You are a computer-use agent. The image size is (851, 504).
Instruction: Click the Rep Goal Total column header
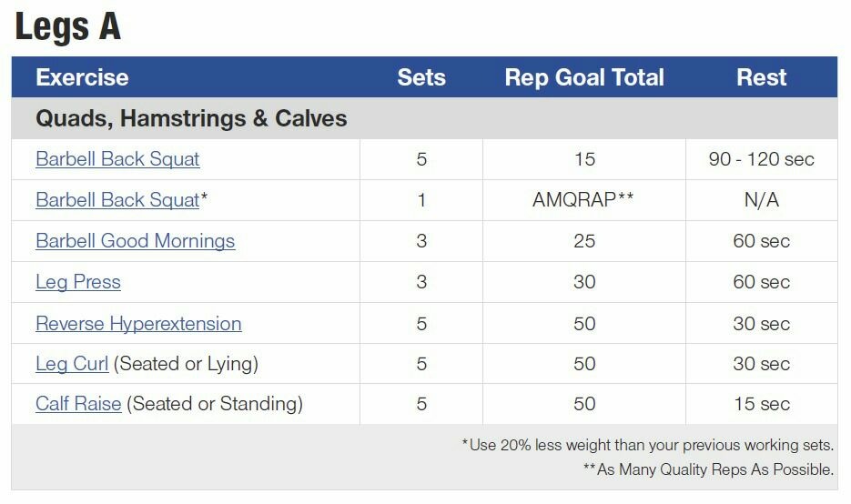click(584, 77)
